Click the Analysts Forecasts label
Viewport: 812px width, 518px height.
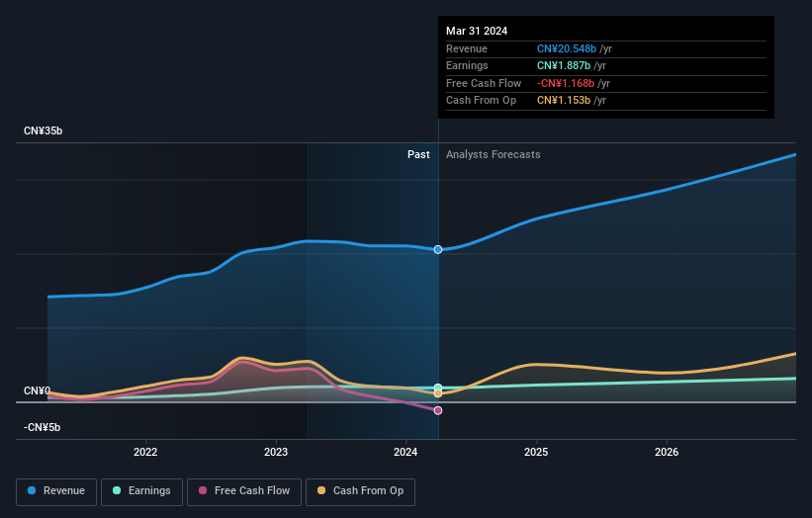[x=493, y=155]
